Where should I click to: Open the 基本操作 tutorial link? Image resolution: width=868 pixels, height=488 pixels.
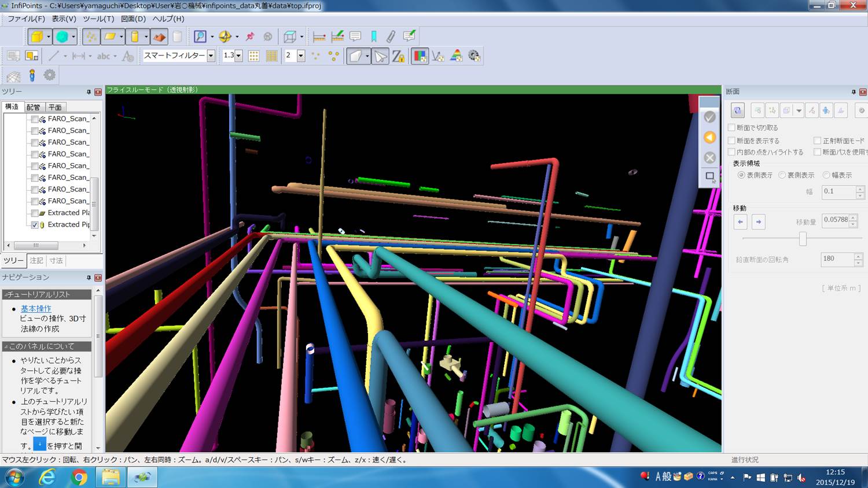[x=36, y=309]
